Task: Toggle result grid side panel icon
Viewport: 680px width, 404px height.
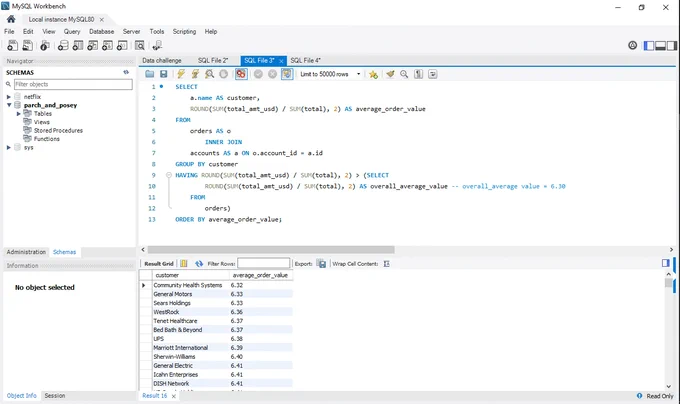Action: (666, 263)
